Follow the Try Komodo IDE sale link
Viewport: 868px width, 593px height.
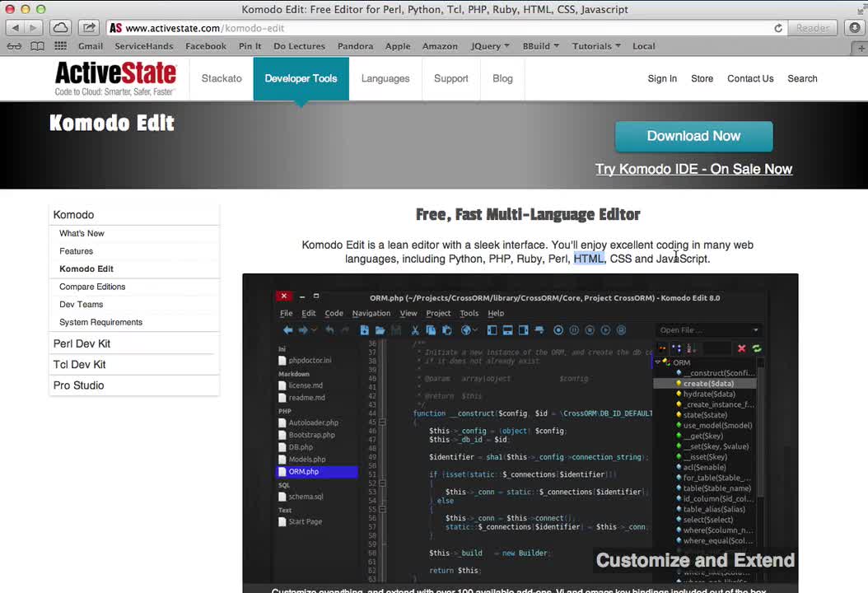(x=693, y=169)
